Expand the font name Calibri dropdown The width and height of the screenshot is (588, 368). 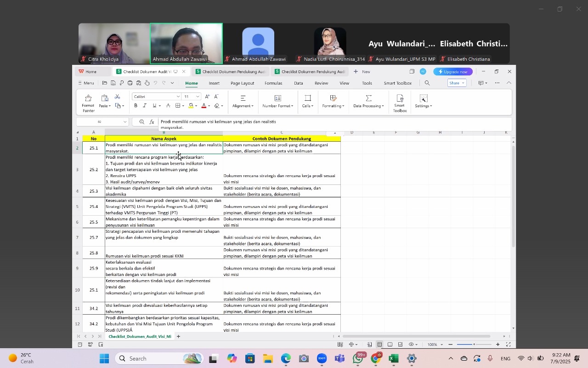178,97
